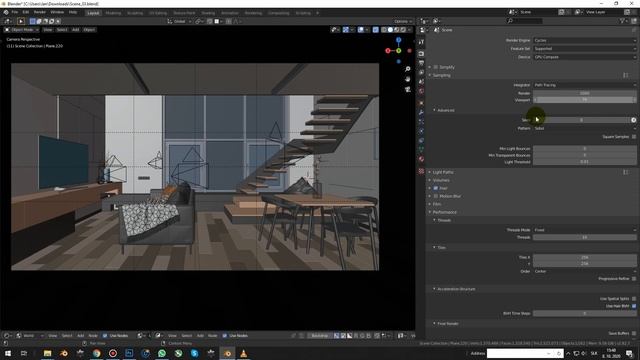Viewport: 640px width, 360px height.
Task: Open File Explorer from the taskbar
Action: 48,353
